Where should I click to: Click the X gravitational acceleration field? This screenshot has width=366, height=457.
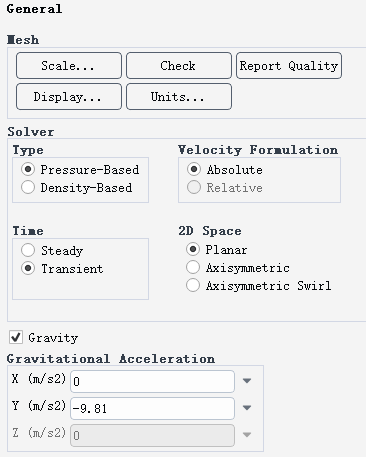(x=152, y=381)
